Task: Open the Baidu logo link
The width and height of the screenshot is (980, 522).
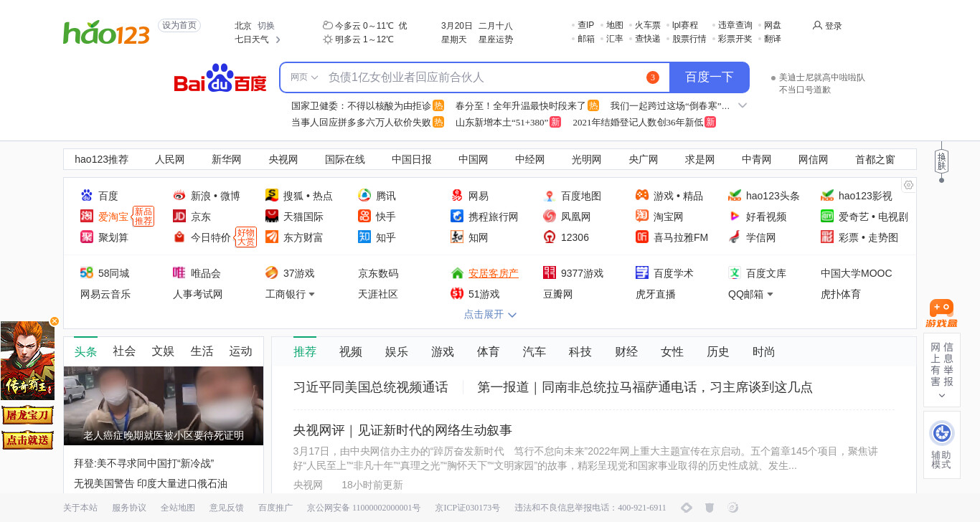Action: (220, 78)
